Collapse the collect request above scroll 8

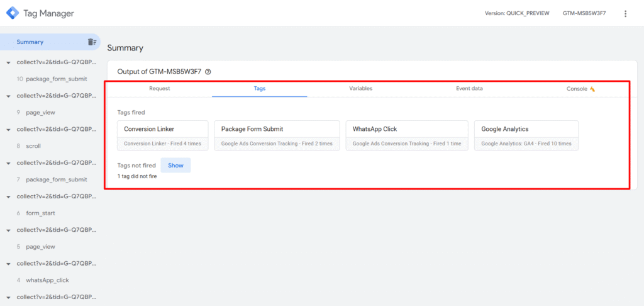pyautogui.click(x=8, y=130)
